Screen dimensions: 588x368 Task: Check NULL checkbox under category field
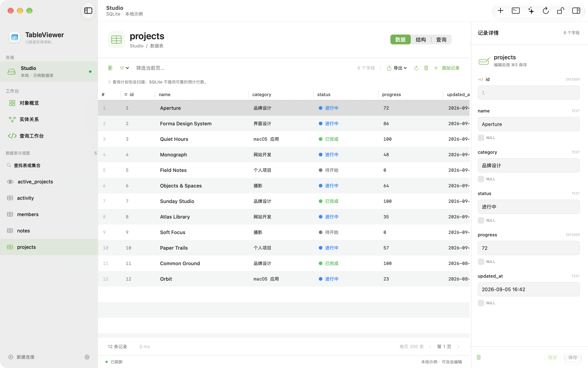point(481,179)
